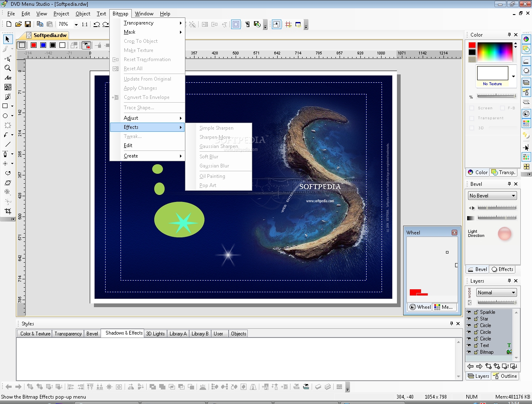Expand the Mask submenu
Viewport: 532px width, 404px height.
[x=147, y=32]
